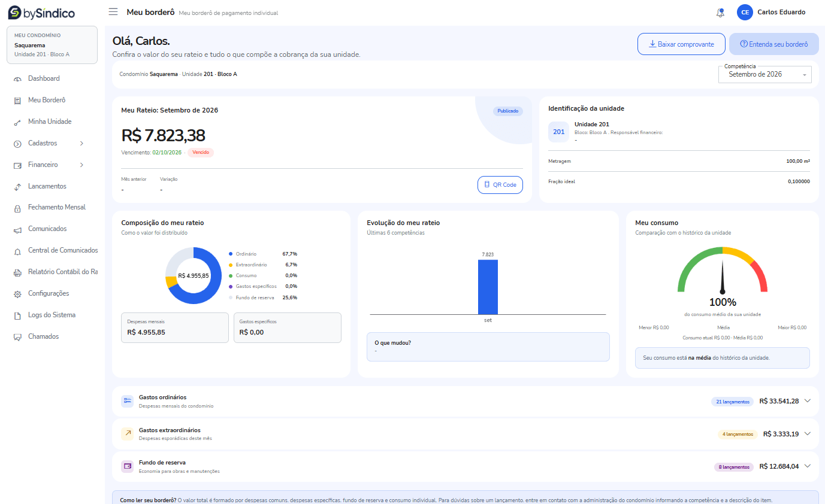Click the Fundo de reserva wallet icon

click(127, 466)
